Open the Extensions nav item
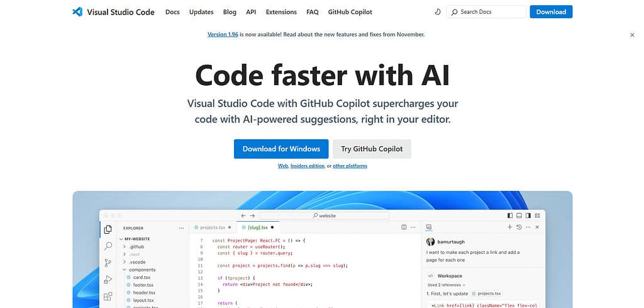This screenshot has height=308, width=644. 281,12
